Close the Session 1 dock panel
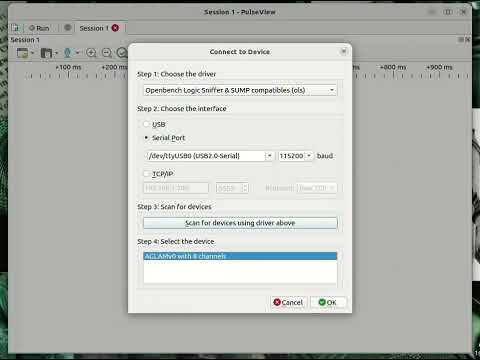The image size is (480, 360). pos(468,40)
